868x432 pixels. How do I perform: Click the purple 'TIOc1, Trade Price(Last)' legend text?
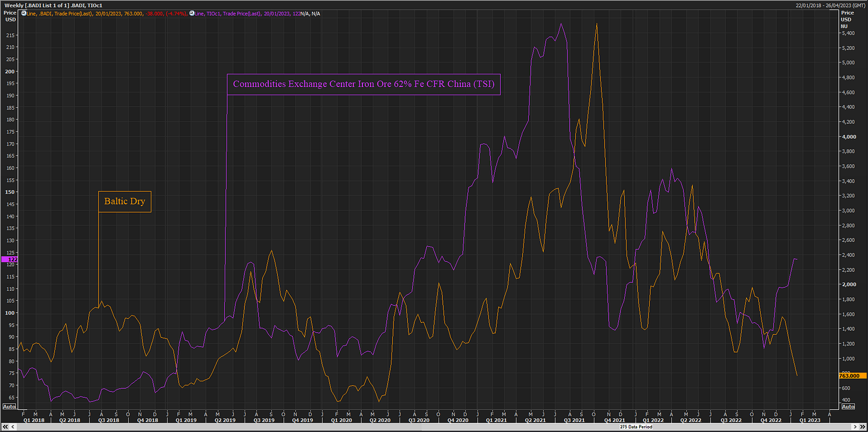[x=234, y=13]
